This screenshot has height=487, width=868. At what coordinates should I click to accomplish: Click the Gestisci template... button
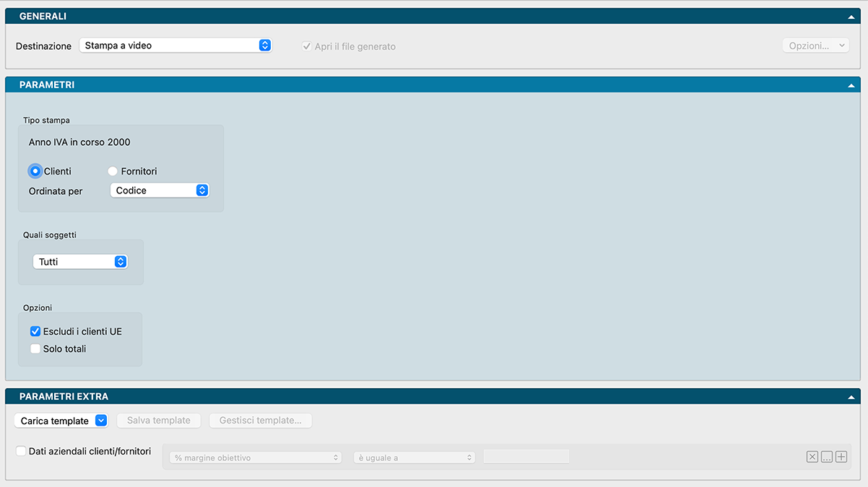[260, 421]
